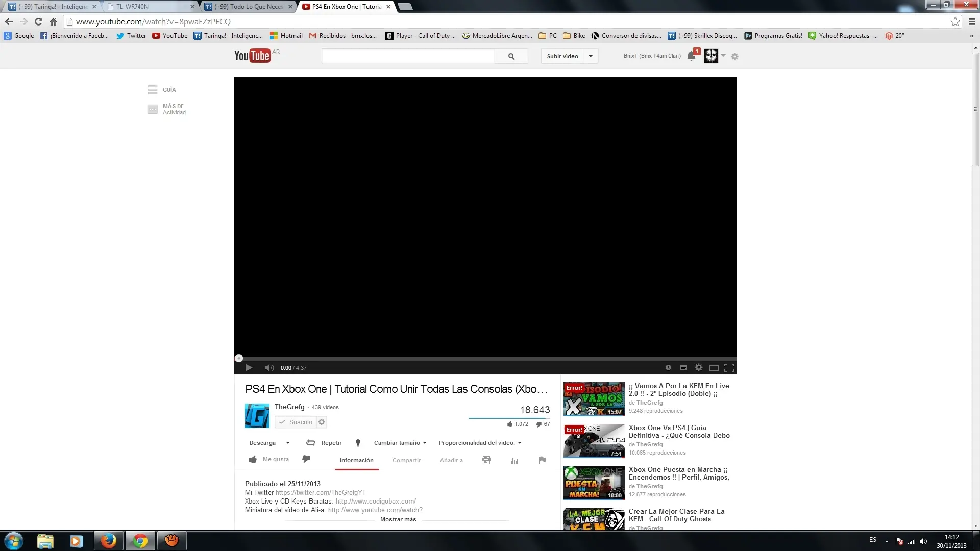The height and width of the screenshot is (551, 980).
Task: Open the player quality settings gear
Action: (699, 367)
